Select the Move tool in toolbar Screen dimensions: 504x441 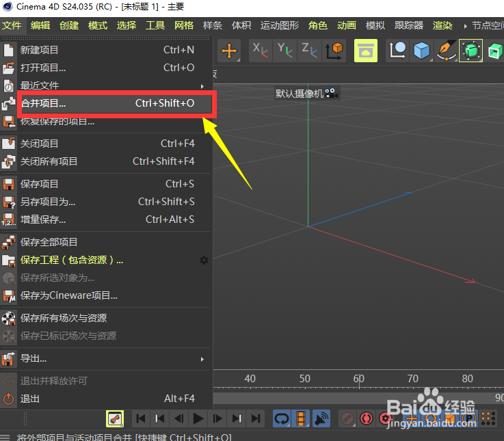coord(229,51)
